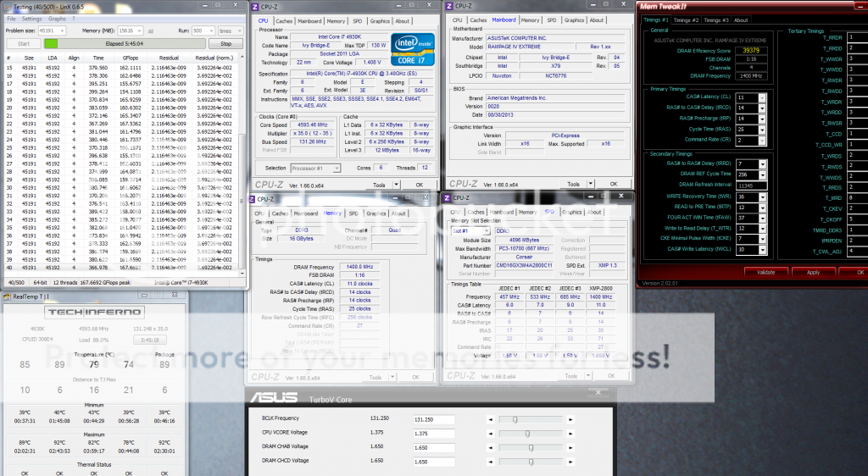Open the Caches tab in the CPU-Z CPU window
Screen dimensions: 868x476
(x=285, y=21)
